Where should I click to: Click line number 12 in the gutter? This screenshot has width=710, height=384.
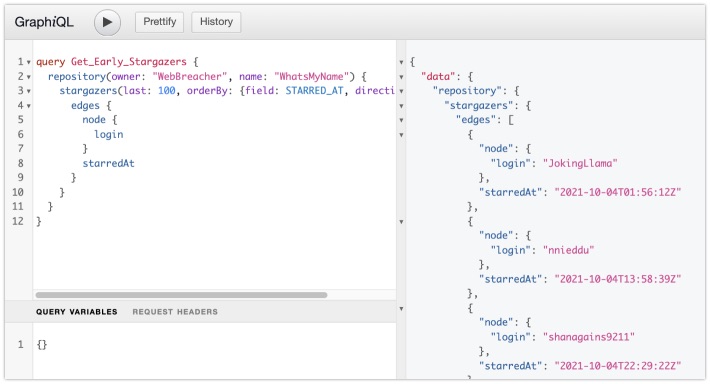point(18,221)
